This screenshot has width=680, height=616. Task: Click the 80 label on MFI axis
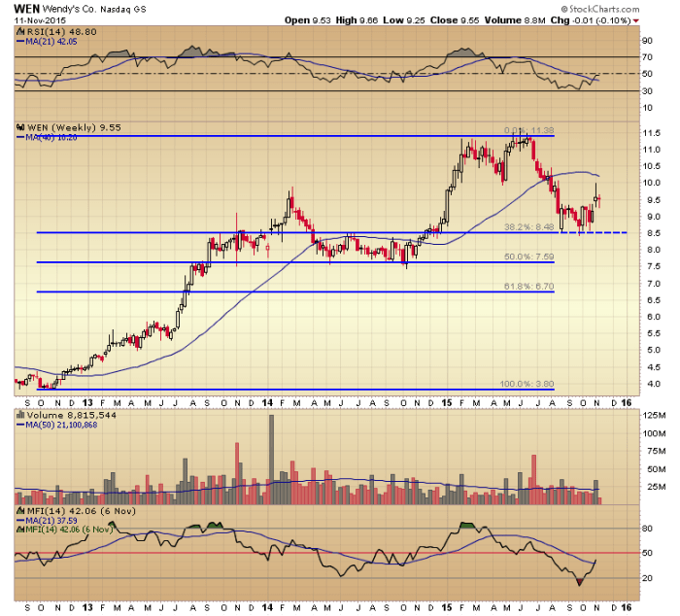[647, 529]
